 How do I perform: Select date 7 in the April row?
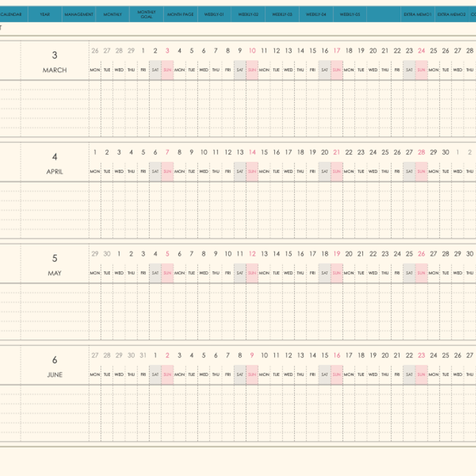167,153
